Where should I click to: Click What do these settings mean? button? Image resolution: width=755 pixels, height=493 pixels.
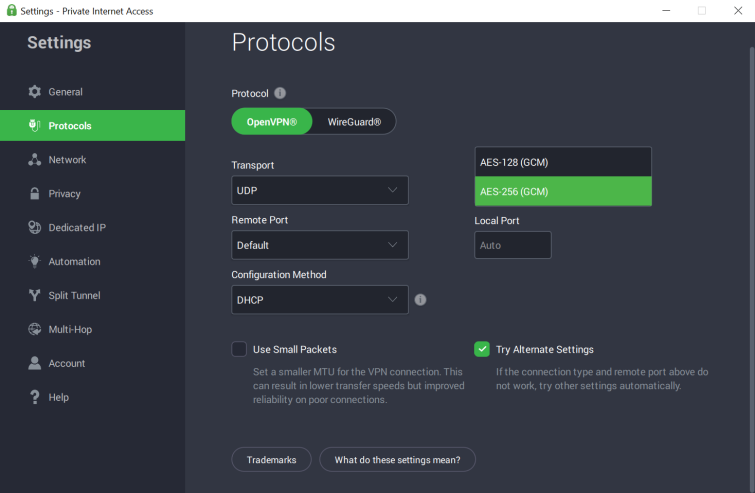click(x=397, y=460)
